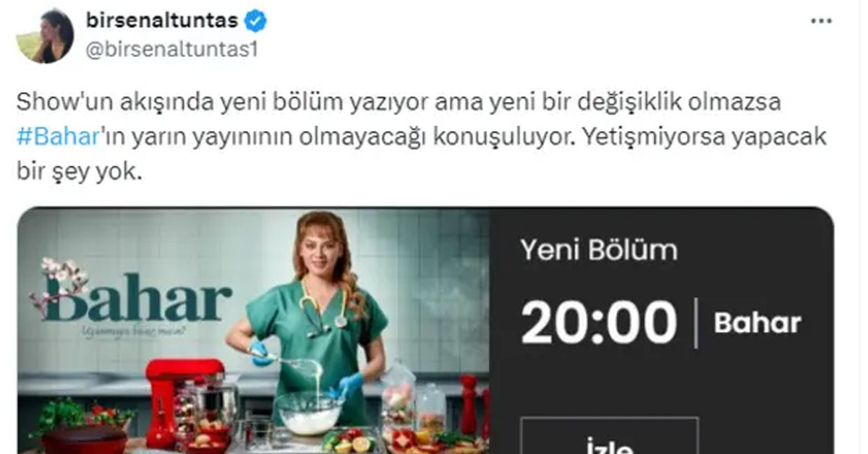
Task: Click the glass mixing bowl with cream
Action: pos(310,412)
